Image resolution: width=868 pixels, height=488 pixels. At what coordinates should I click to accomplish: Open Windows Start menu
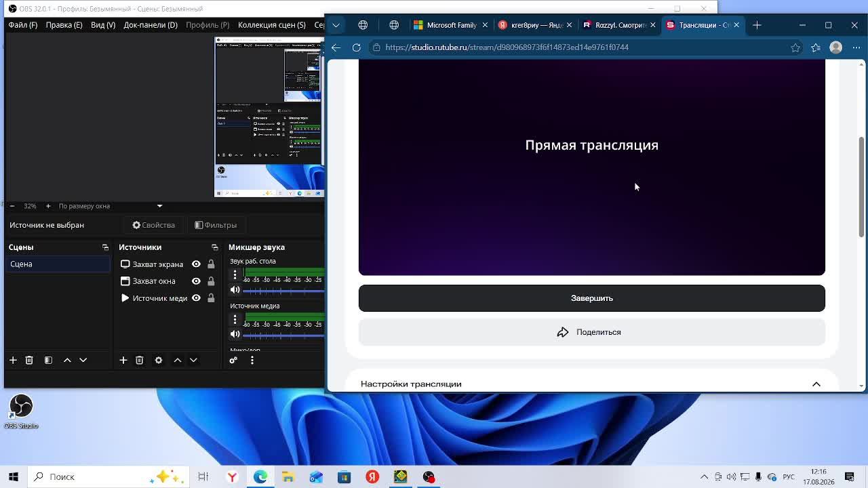point(14,476)
